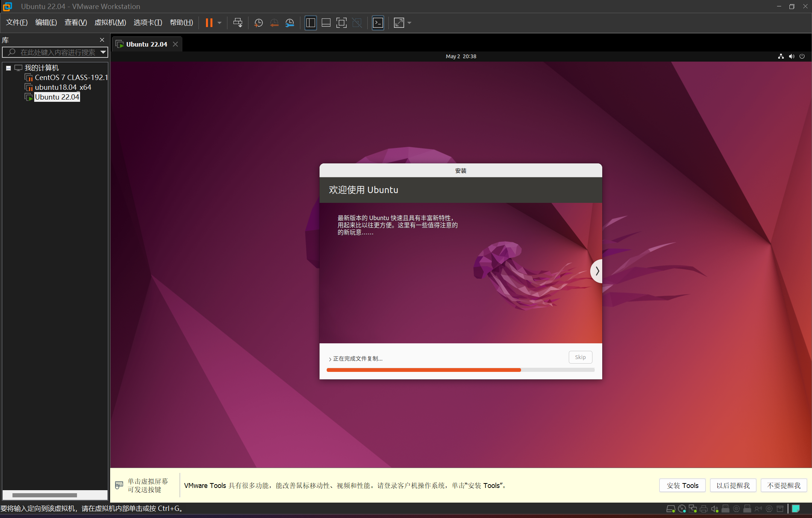Take a snapshot with clock-plus icon

(x=258, y=23)
